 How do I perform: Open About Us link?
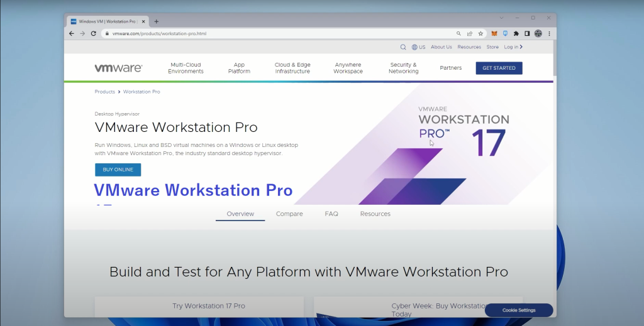441,47
